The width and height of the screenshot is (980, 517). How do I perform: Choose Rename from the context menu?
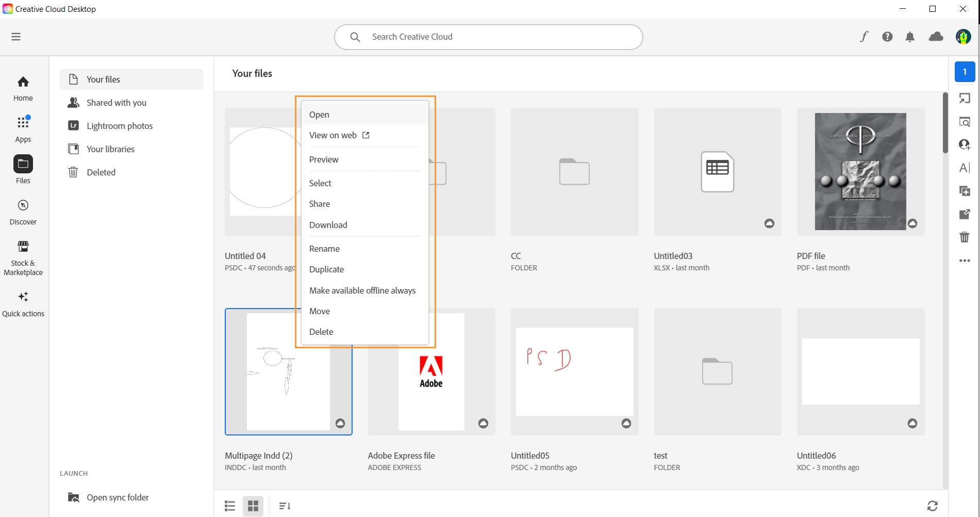(x=324, y=249)
